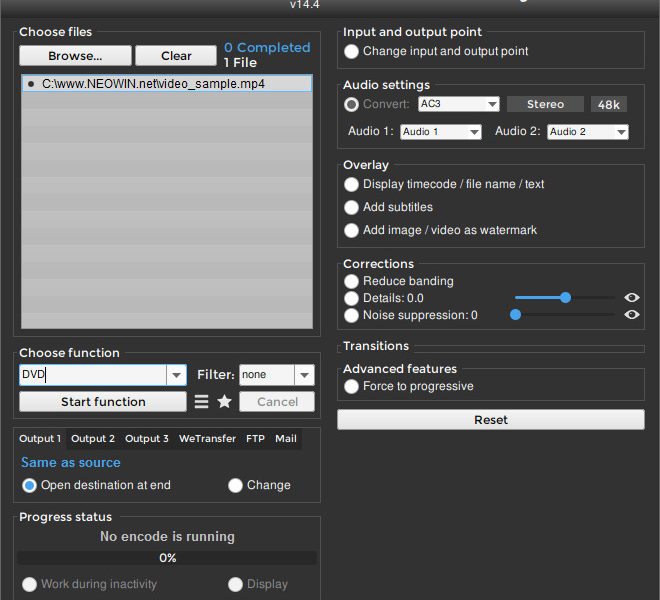
Task: Enable Display timecode / file name / text
Action: [352, 184]
